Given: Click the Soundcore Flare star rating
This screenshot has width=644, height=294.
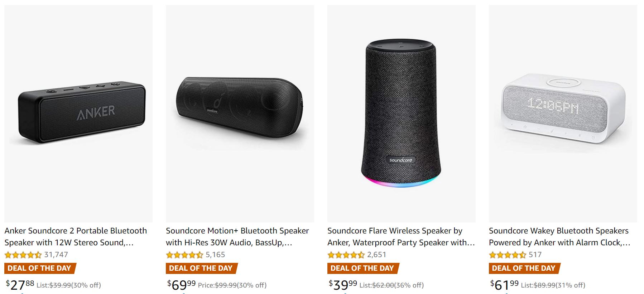Looking at the screenshot, I should (346, 255).
